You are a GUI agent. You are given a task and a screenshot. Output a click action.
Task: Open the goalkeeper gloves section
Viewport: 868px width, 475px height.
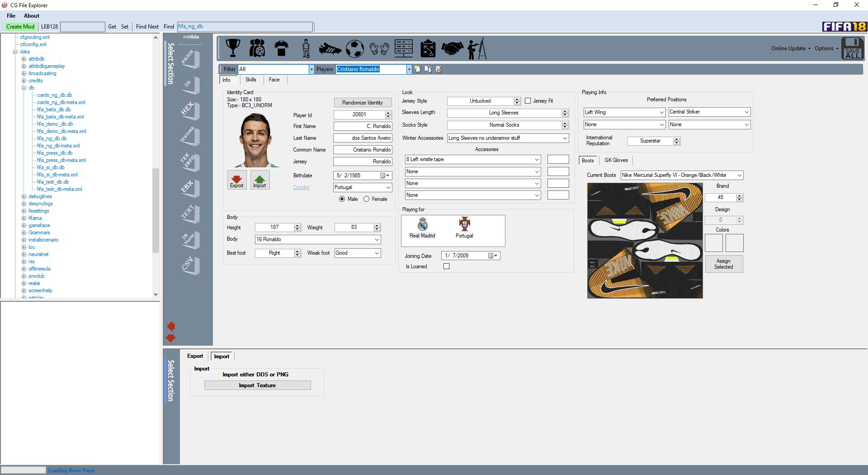pyautogui.click(x=379, y=48)
